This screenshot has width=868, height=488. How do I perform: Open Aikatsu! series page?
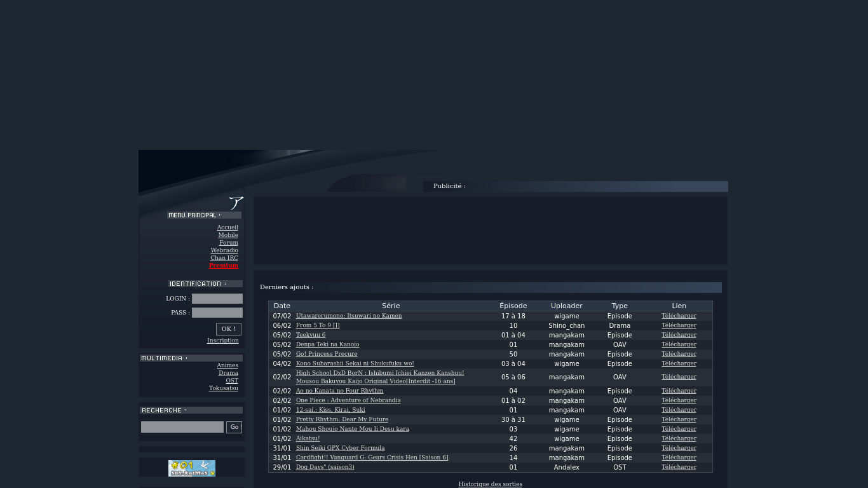coord(308,438)
